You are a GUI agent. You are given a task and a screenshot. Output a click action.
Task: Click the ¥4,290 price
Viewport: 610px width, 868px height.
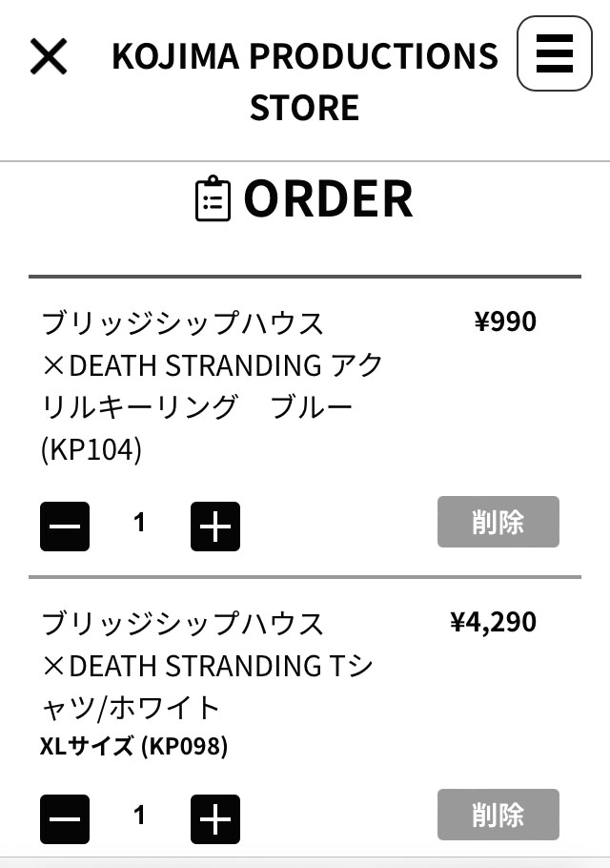[493, 622]
